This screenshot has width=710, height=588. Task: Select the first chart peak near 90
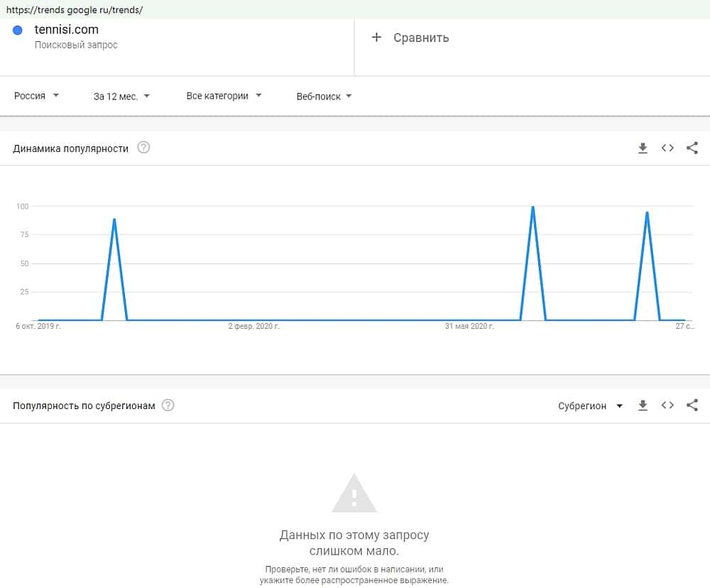click(x=114, y=219)
